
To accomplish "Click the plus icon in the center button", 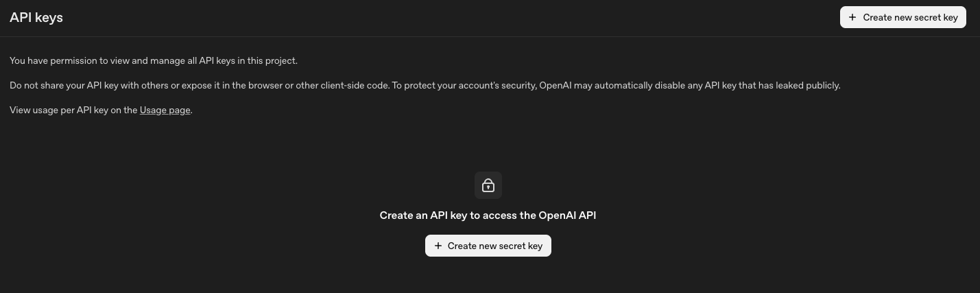I will (438, 246).
